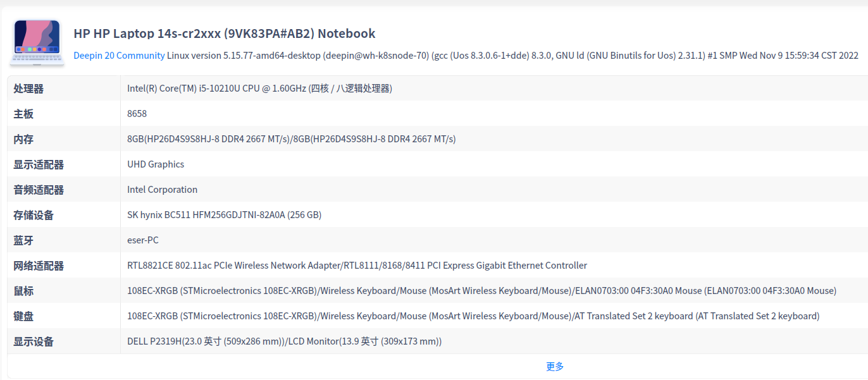Select the 音频适配器 row label
868x380 pixels.
(39, 190)
